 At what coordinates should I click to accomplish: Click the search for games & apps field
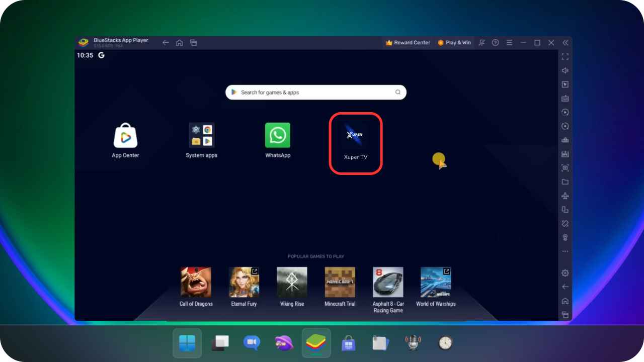point(316,92)
